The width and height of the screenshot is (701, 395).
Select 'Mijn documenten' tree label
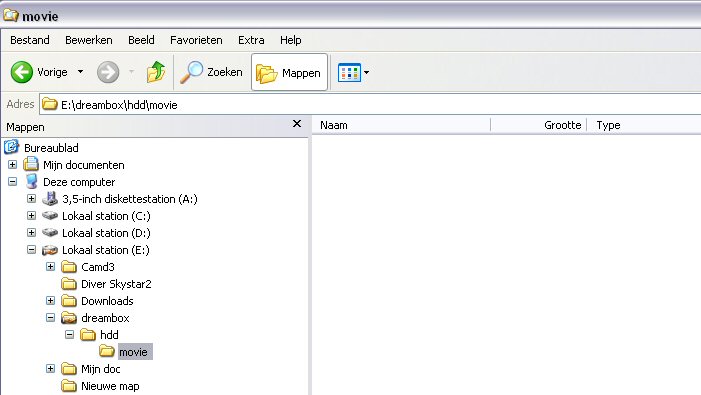(84, 165)
